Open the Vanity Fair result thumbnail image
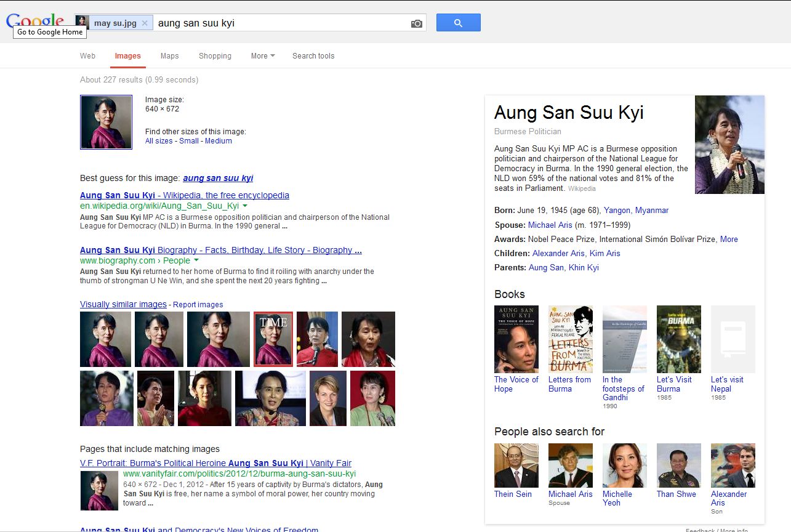791x532 pixels. coord(99,491)
